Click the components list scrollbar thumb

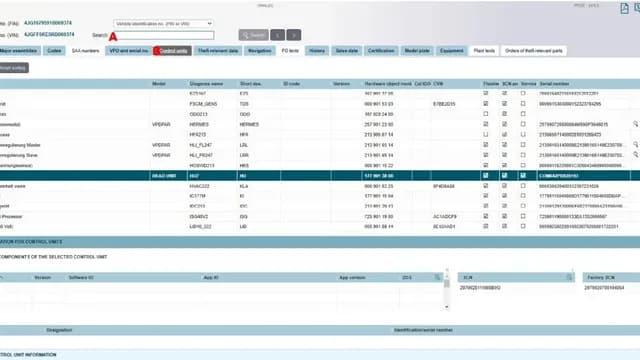click(447, 283)
